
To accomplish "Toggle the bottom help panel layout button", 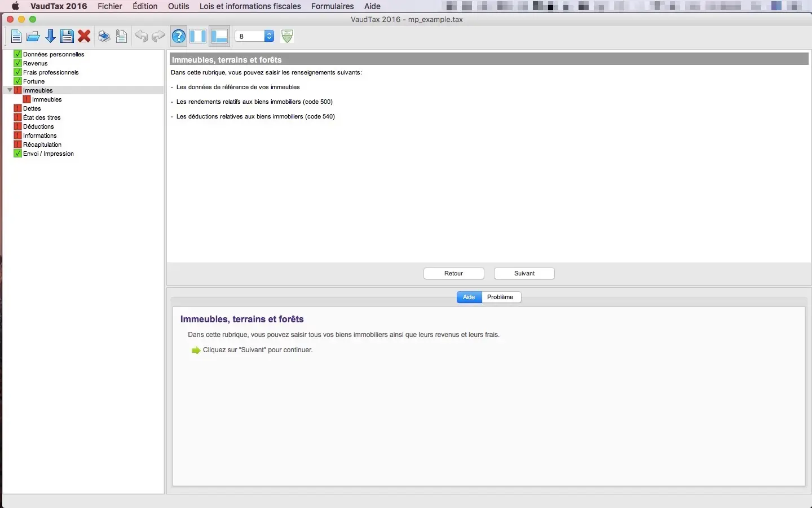I will 219,37.
